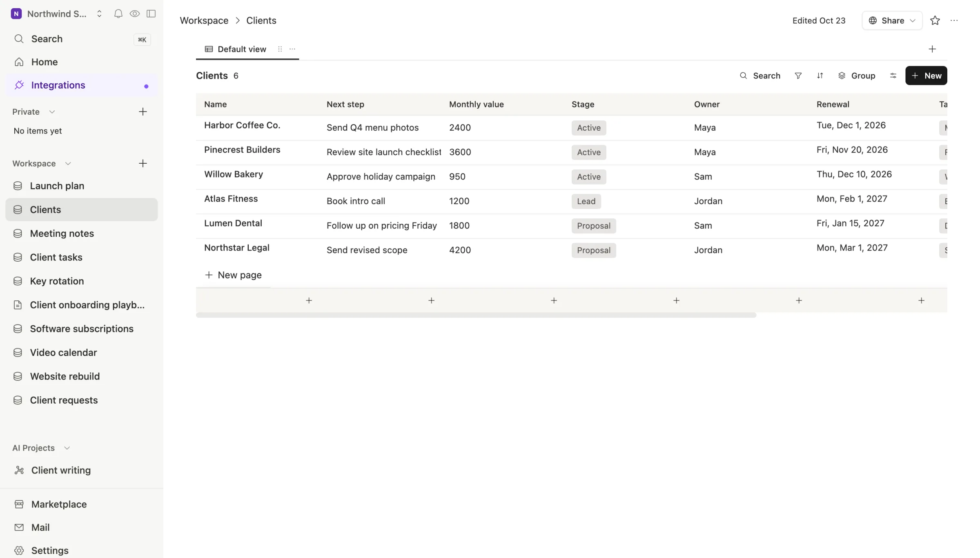Viewport: 980px width, 558px height.
Task: Open the Share dropdown
Action: [x=892, y=20]
